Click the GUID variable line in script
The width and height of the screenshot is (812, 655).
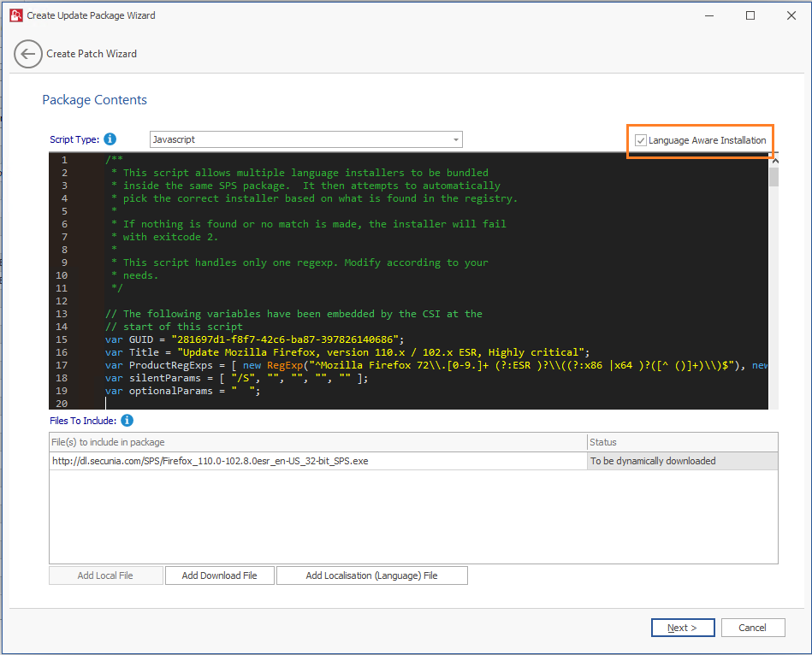[x=254, y=340]
